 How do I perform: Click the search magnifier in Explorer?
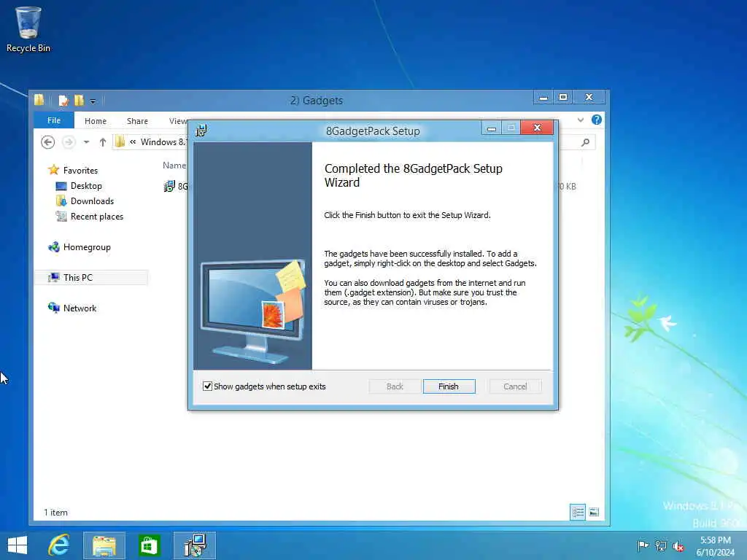click(586, 142)
